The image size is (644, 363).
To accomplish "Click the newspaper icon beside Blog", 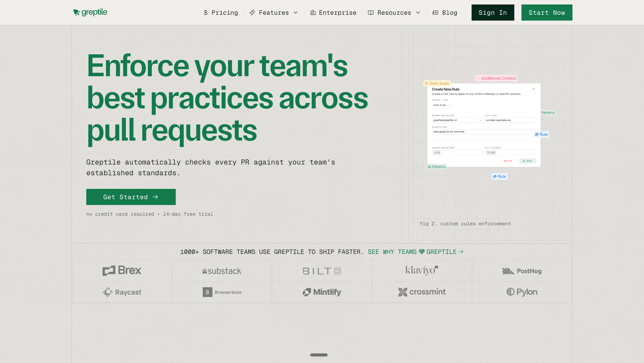I will coord(435,13).
